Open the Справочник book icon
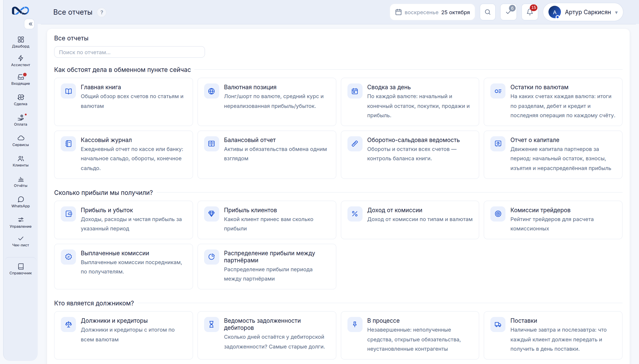Image resolution: width=639 pixels, height=364 pixels. click(x=21, y=269)
